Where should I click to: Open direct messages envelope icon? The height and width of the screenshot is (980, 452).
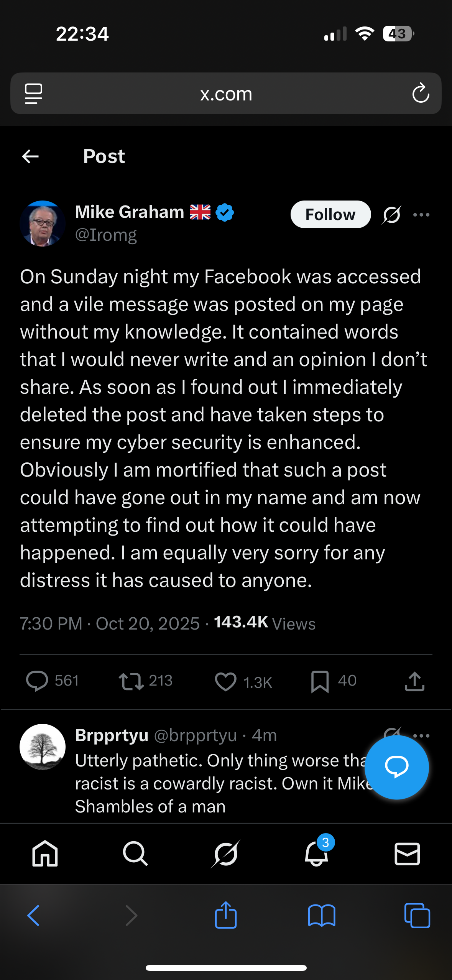(407, 854)
